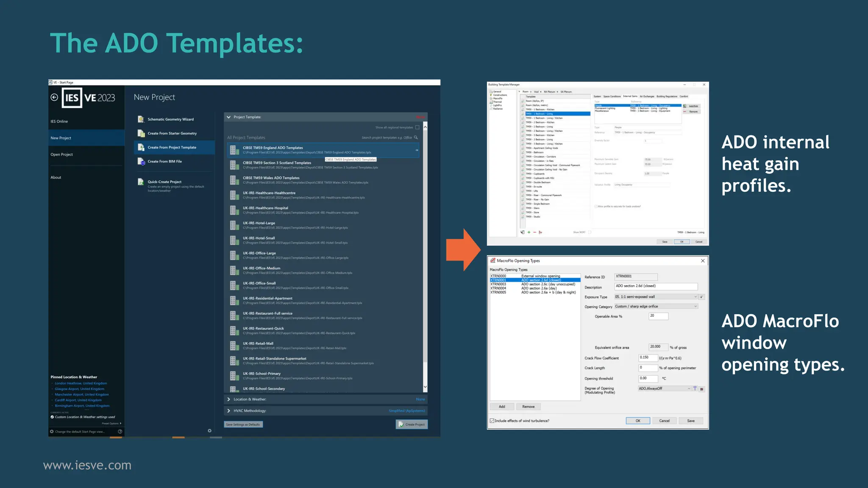The height and width of the screenshot is (488, 868).
Task: Select XTRN0004 ADO section 2.6a (day) row
Action: pos(535,288)
